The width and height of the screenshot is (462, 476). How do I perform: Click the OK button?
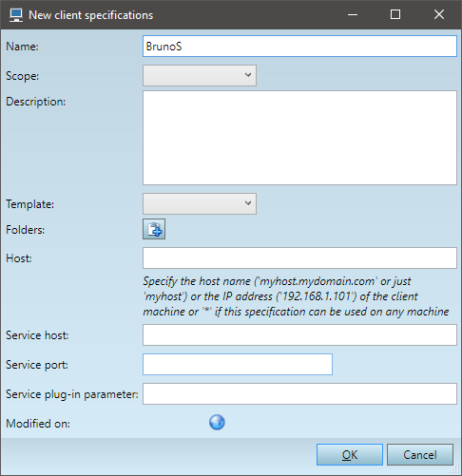pyautogui.click(x=350, y=455)
